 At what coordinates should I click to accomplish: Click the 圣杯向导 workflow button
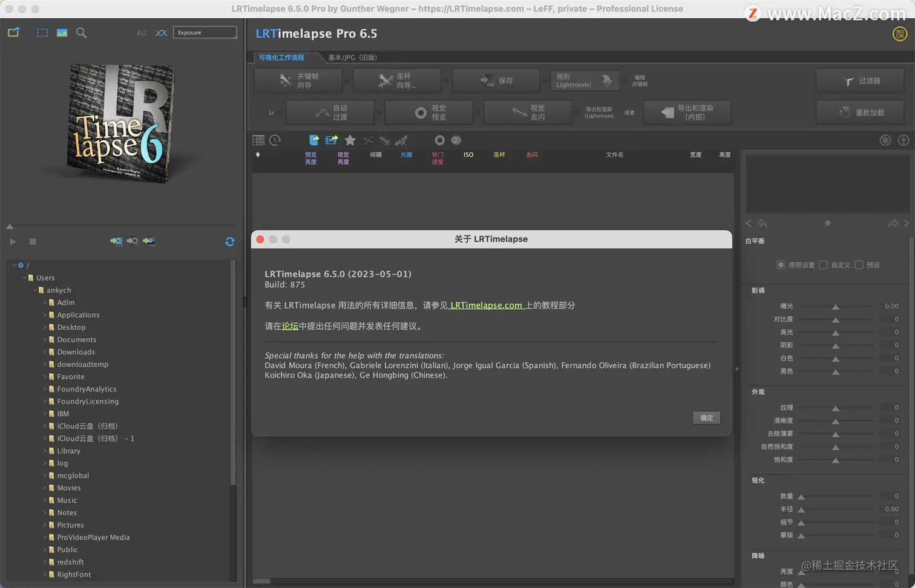point(397,80)
